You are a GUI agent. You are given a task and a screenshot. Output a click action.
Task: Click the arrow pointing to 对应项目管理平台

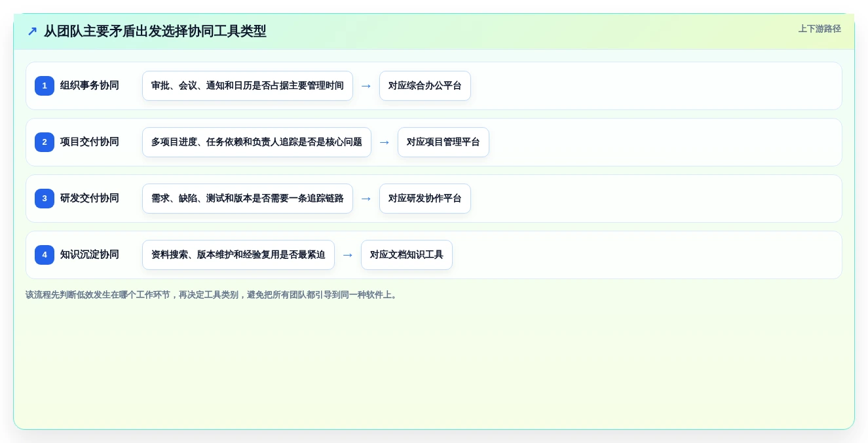click(385, 142)
